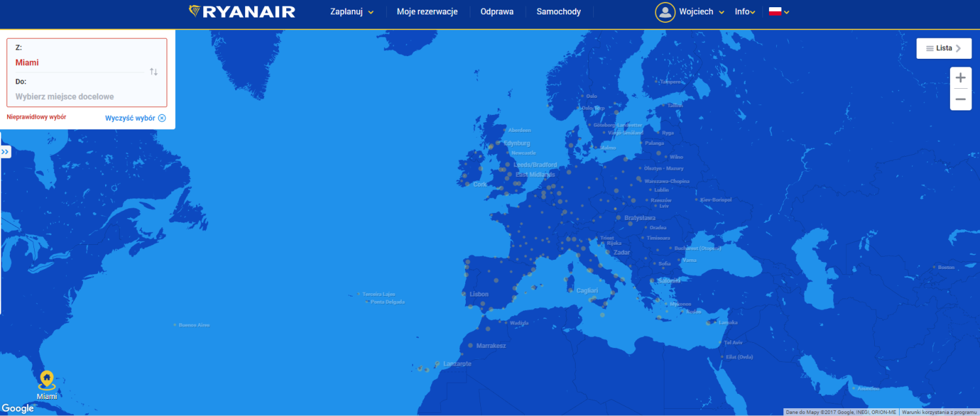Select Oslo airport on the map

[x=592, y=96]
